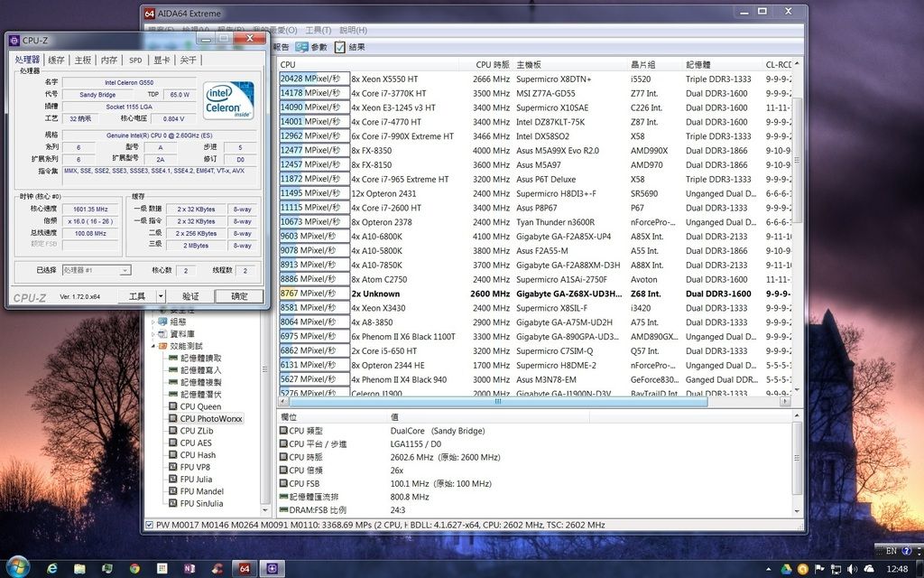
Task: Launch Google Chrome from the taskbar
Action: (x=134, y=569)
